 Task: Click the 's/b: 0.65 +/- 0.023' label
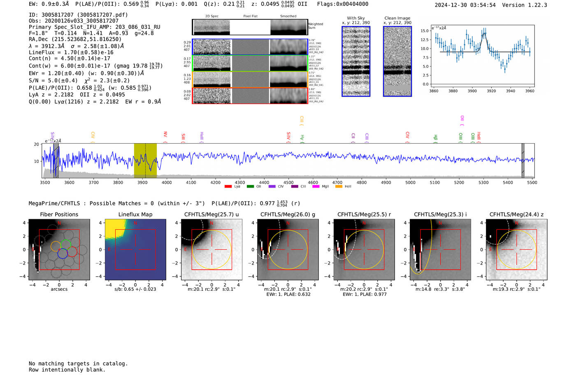click(x=135, y=289)
